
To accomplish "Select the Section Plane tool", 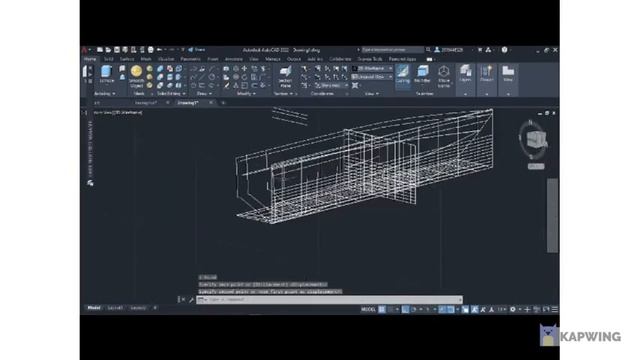I will point(285,76).
